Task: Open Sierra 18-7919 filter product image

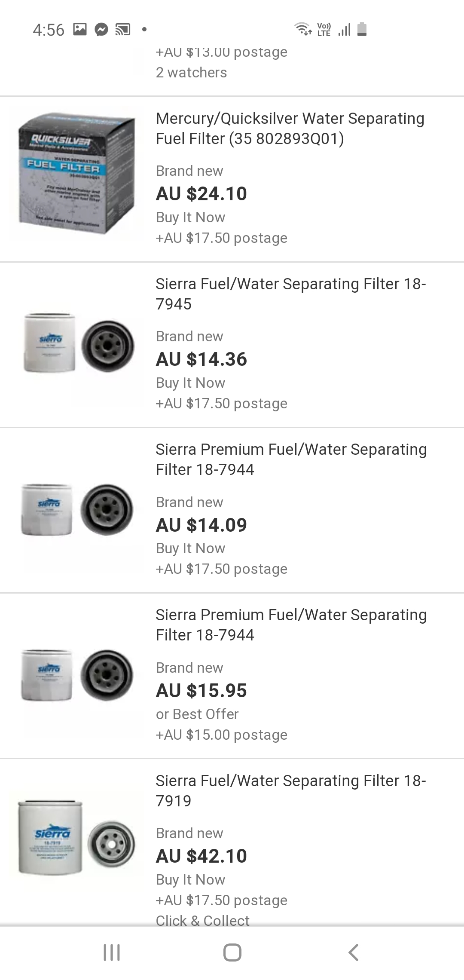Action: click(77, 838)
